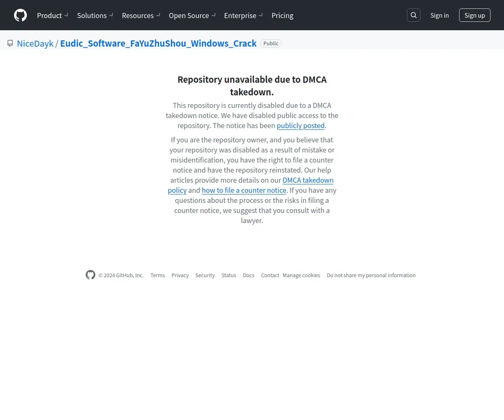The height and width of the screenshot is (420, 504).
Task: Expand the Resources dropdown
Action: [x=141, y=15]
